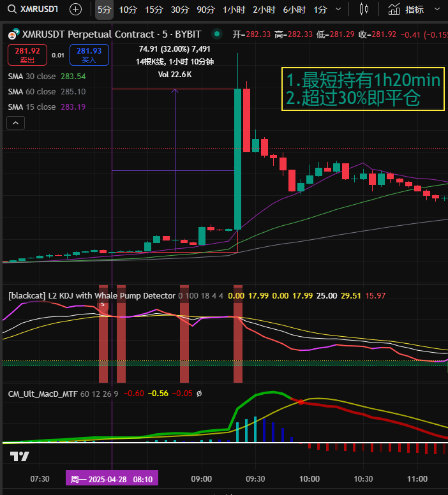Switch to the 2小时 timeframe
The width and height of the screenshot is (448, 495).
click(x=264, y=10)
